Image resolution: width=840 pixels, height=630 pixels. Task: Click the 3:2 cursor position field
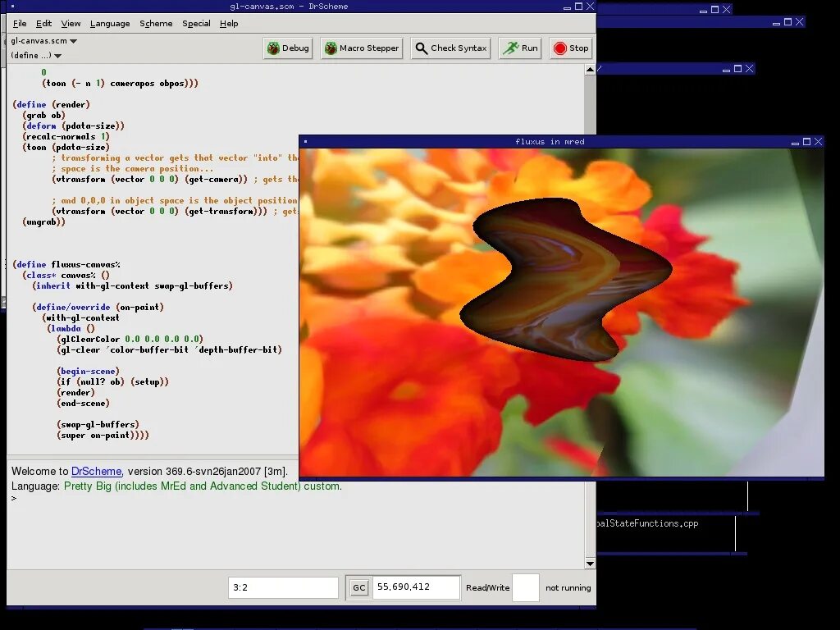pos(283,587)
